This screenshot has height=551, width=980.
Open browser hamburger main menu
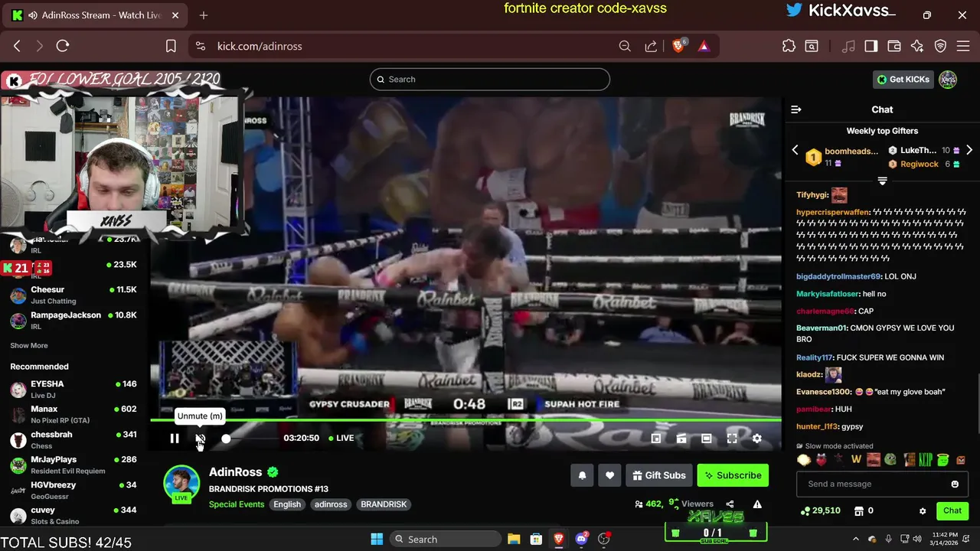click(963, 46)
